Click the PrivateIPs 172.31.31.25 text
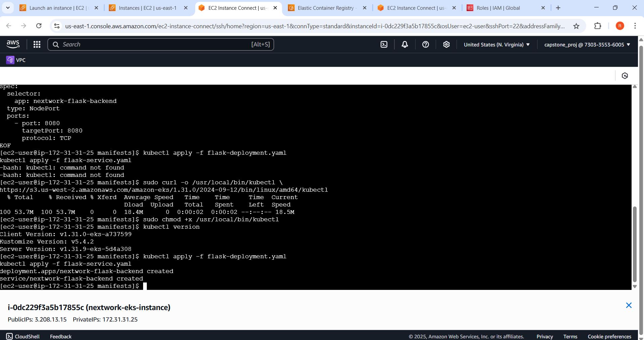Viewport: 644px width, 340px height. 105,319
